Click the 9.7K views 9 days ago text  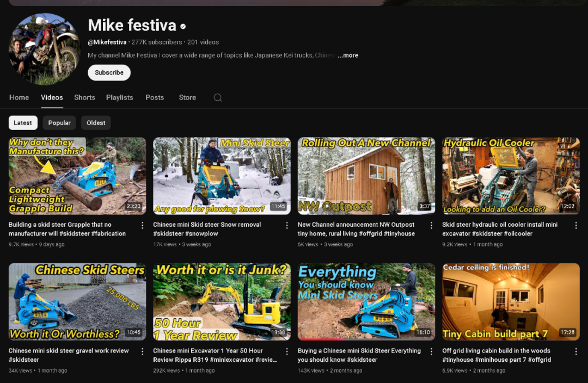(36, 244)
